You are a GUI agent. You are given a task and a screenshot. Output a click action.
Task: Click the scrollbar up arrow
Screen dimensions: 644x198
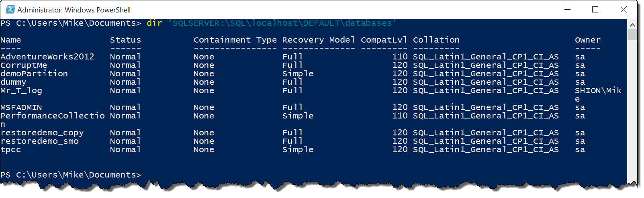point(632,24)
